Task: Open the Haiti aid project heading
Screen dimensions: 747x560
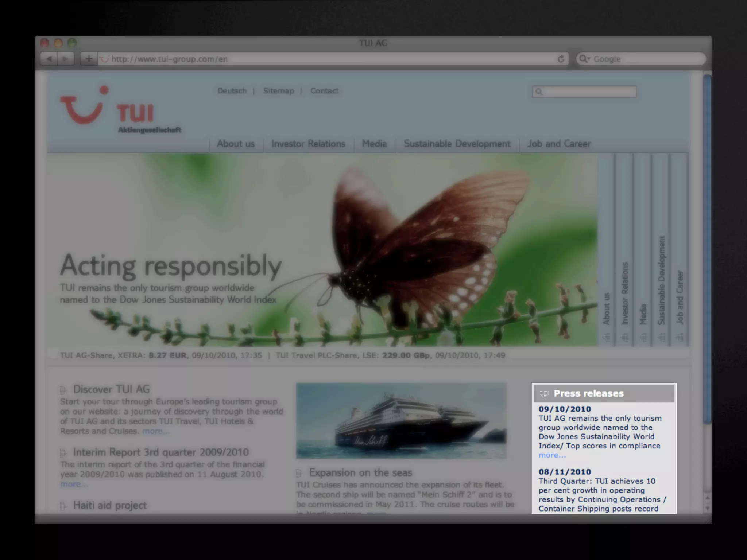Action: point(110,505)
